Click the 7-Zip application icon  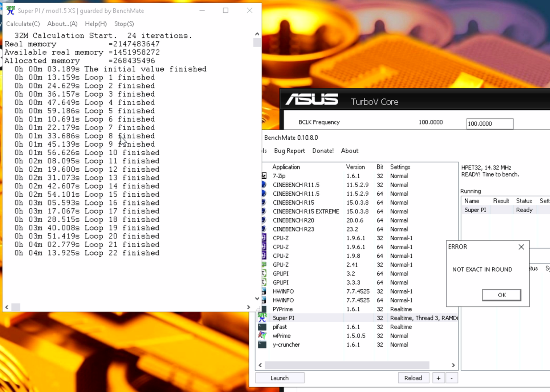click(264, 176)
